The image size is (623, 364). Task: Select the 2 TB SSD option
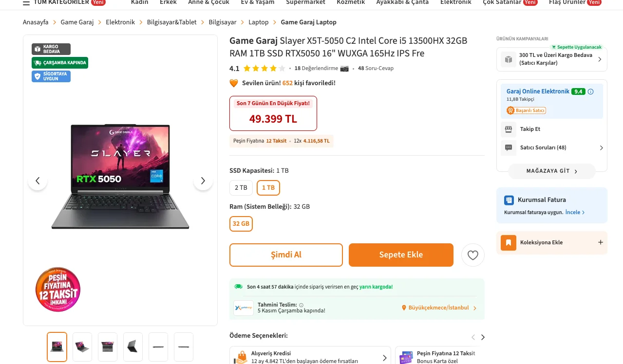[241, 187]
